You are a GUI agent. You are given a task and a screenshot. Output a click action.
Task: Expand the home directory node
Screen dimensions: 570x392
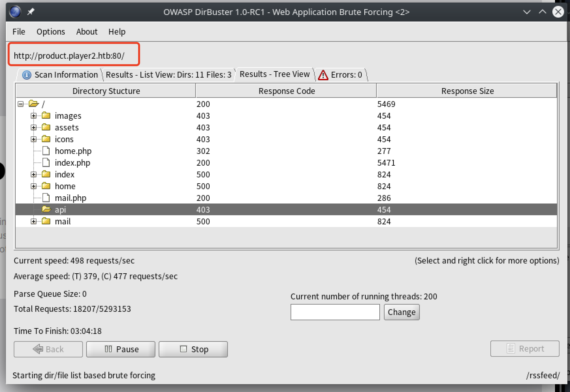34,186
